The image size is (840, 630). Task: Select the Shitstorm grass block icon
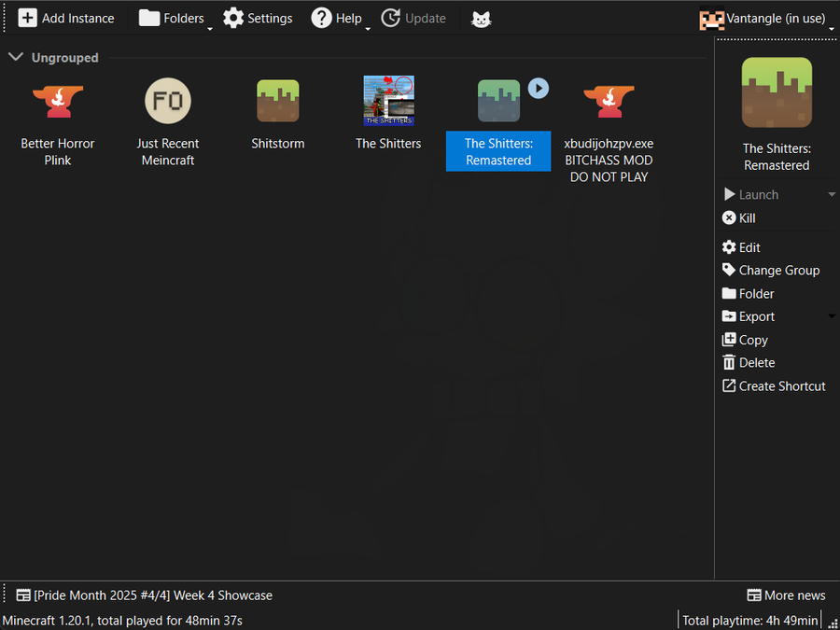click(x=278, y=101)
